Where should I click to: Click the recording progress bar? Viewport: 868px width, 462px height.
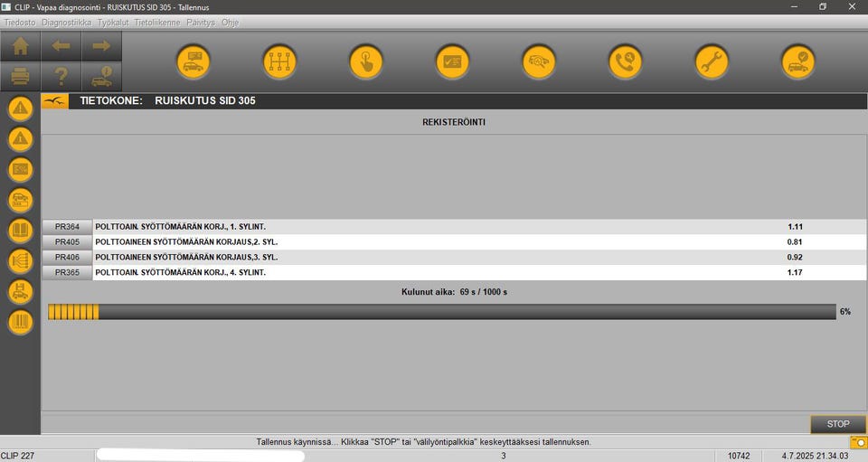[442, 312]
